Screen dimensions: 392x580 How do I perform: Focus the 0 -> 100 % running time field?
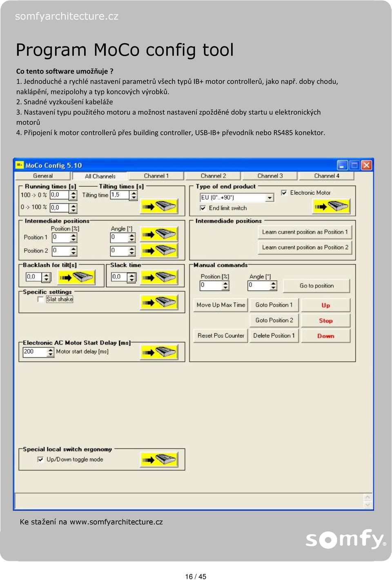[60, 208]
